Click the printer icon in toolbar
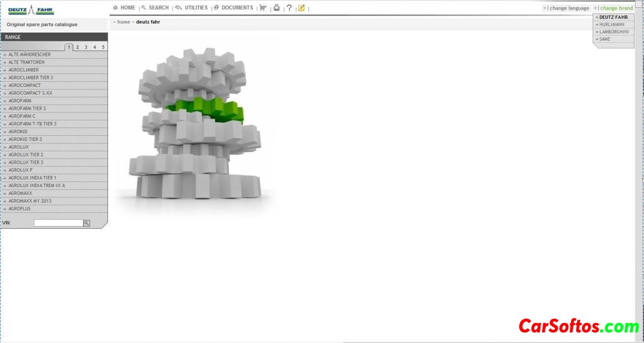The height and width of the screenshot is (343, 644). (x=276, y=8)
